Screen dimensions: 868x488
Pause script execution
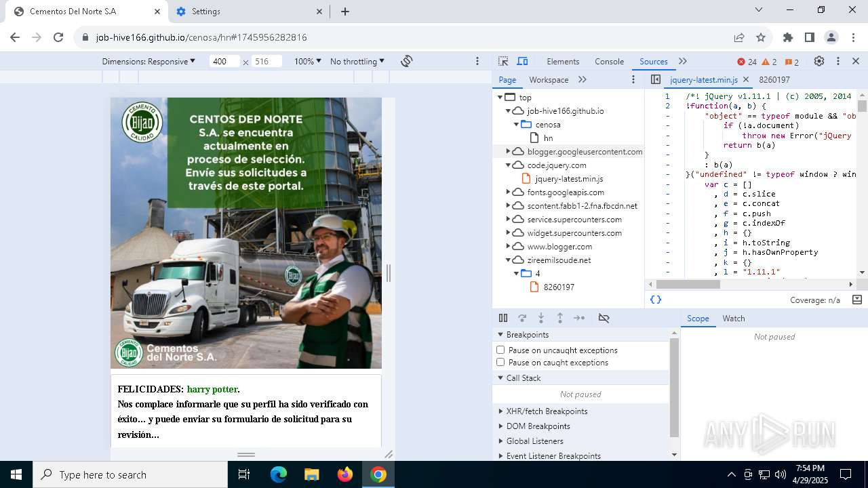click(x=503, y=318)
